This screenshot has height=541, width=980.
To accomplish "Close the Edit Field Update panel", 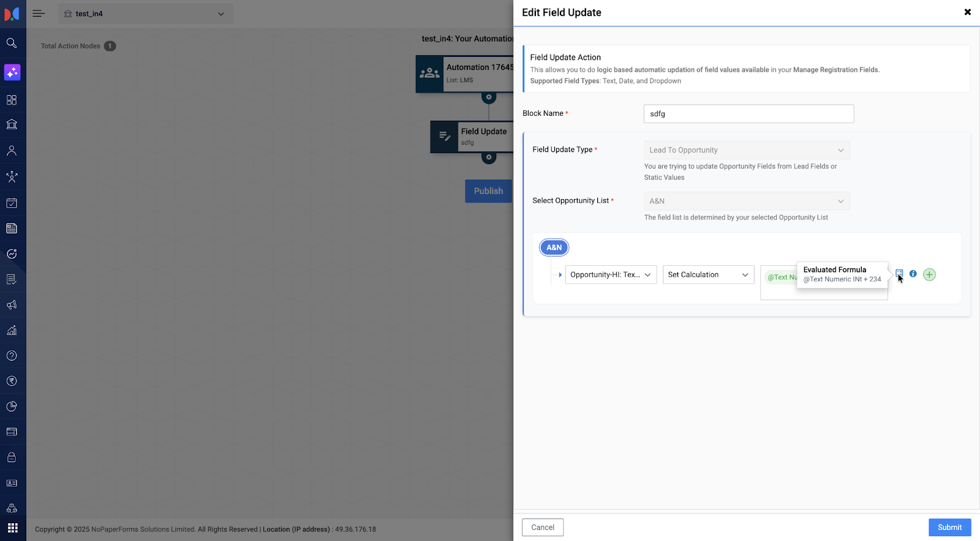I will point(967,12).
